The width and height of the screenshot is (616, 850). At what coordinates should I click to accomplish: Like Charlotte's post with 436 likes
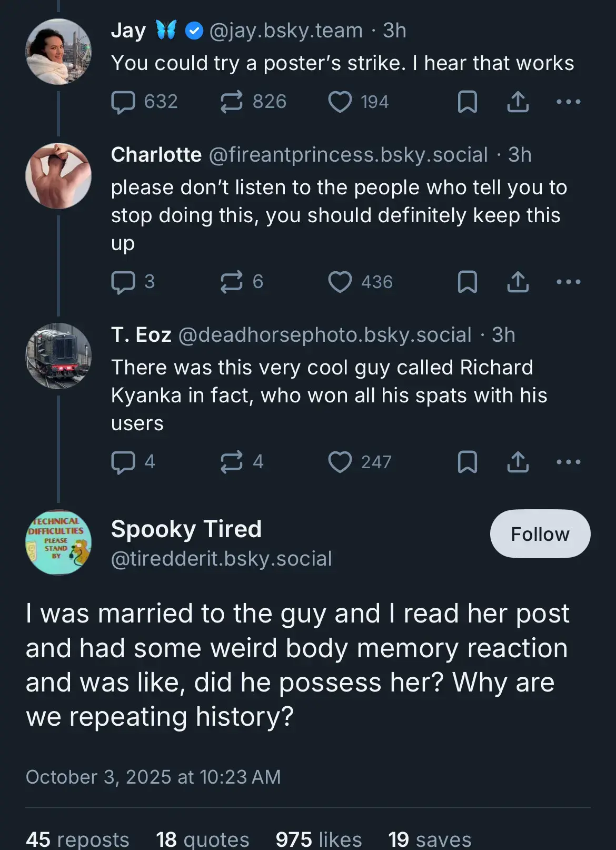click(340, 282)
